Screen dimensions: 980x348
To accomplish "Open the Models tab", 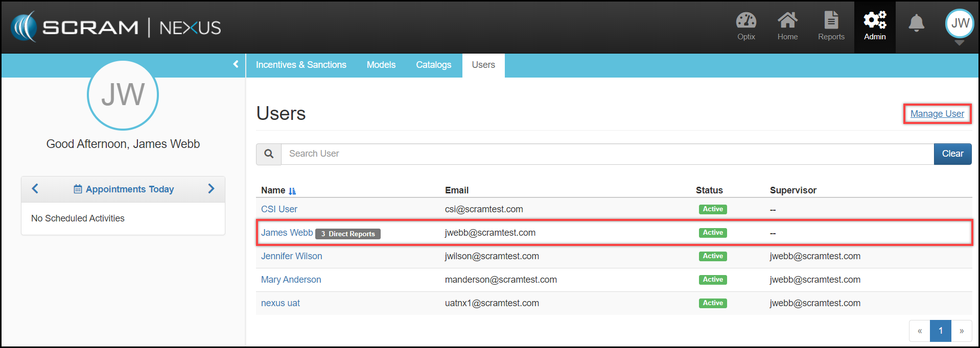I will (x=381, y=65).
